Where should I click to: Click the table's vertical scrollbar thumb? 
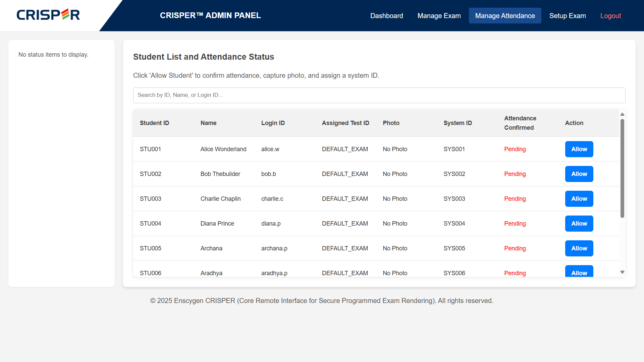click(x=622, y=168)
